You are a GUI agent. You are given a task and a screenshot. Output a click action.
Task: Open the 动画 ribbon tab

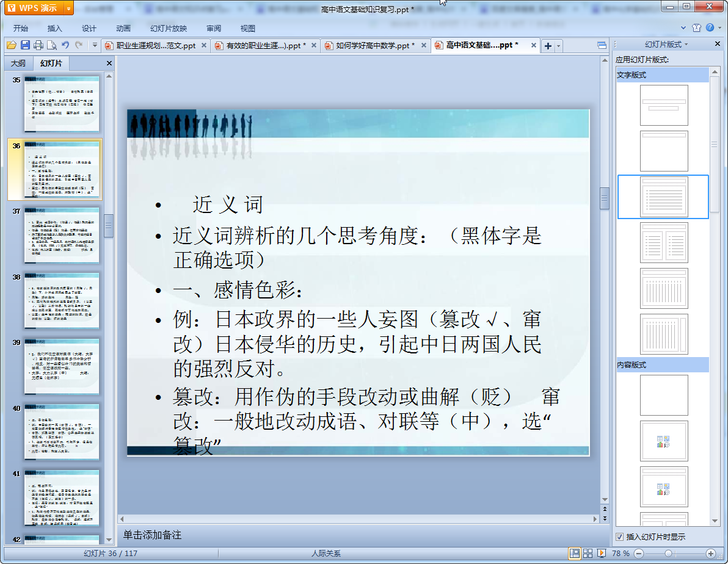pyautogui.click(x=123, y=28)
